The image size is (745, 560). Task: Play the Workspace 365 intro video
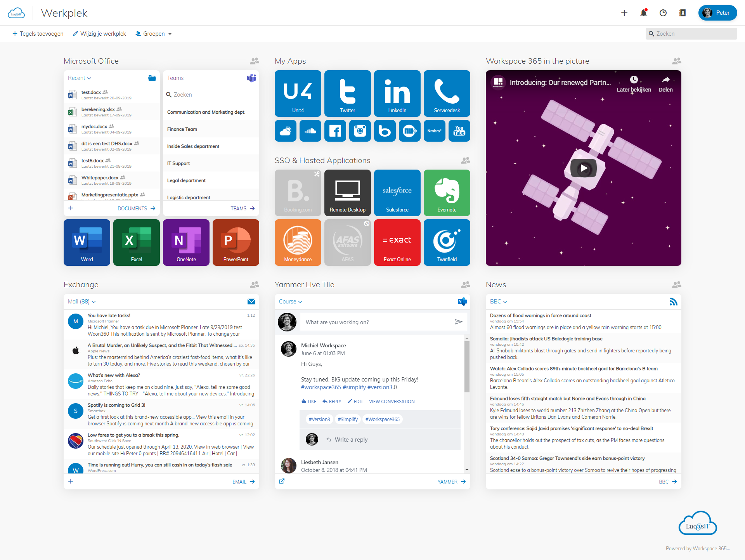click(x=584, y=168)
